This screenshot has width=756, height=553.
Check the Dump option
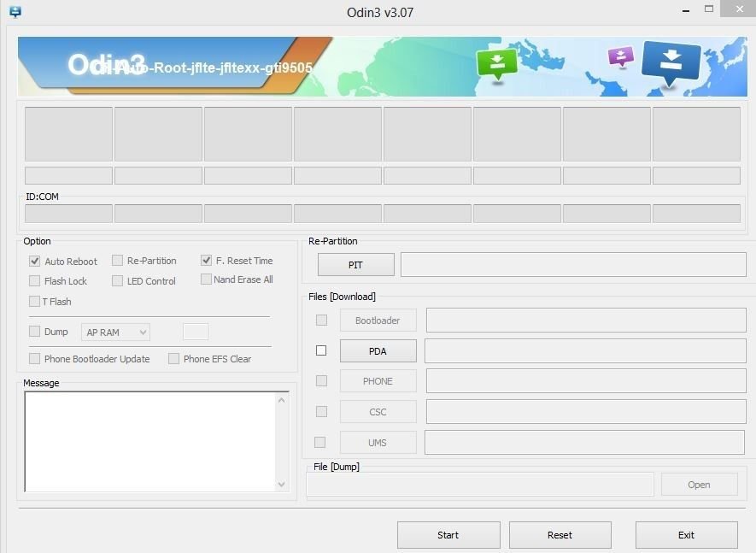[x=34, y=332]
